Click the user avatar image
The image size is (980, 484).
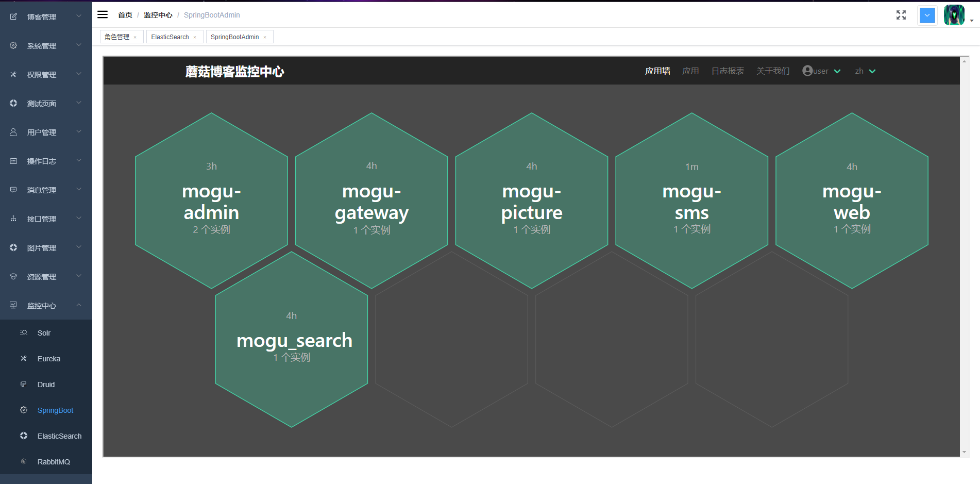(954, 15)
